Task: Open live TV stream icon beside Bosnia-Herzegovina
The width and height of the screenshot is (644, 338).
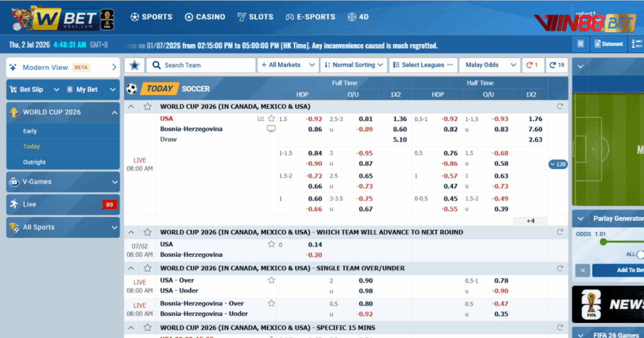Action: pos(271,129)
